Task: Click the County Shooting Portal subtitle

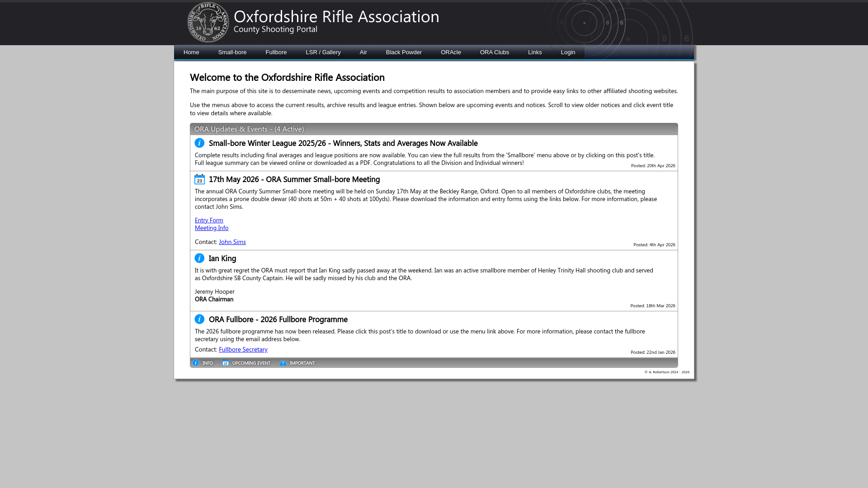Action: [275, 30]
